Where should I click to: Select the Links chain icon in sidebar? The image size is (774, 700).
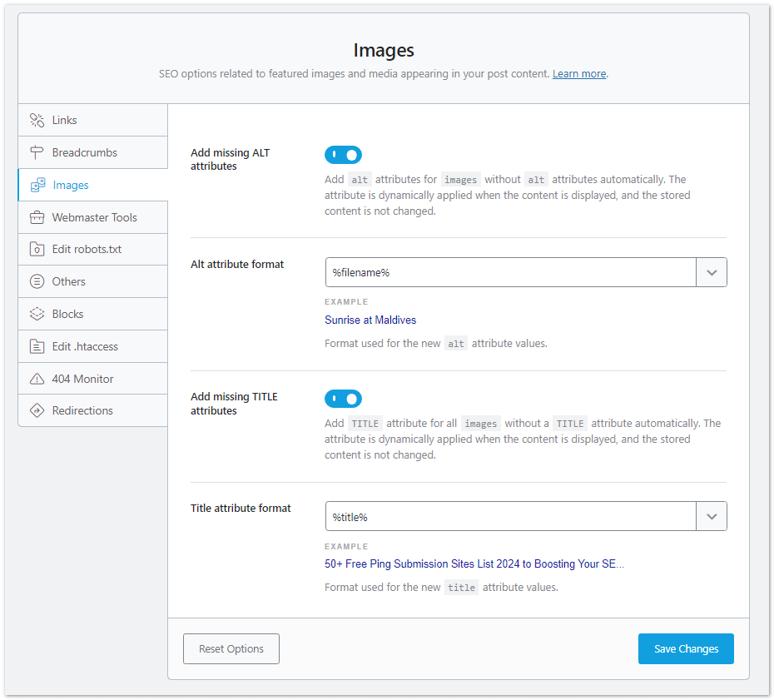(37, 120)
